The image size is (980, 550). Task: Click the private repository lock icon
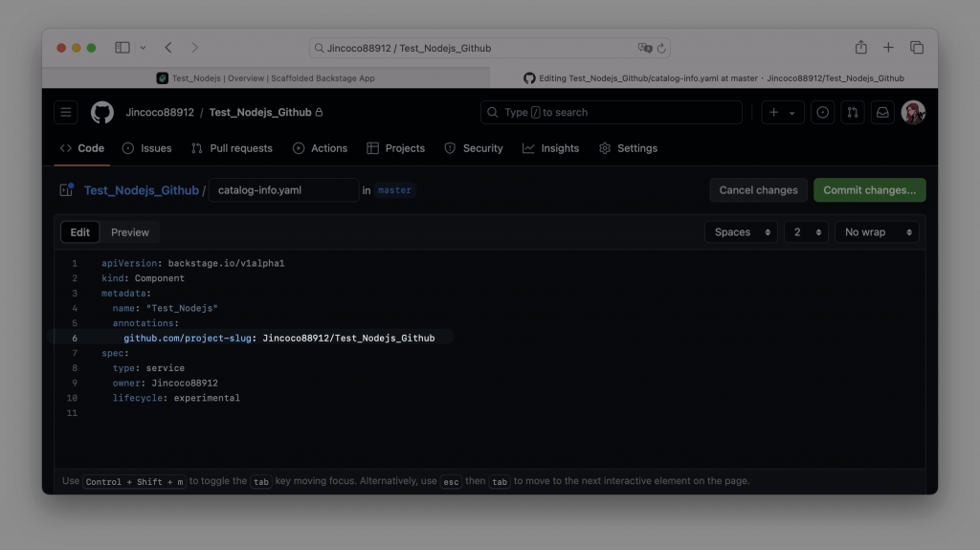click(x=319, y=113)
